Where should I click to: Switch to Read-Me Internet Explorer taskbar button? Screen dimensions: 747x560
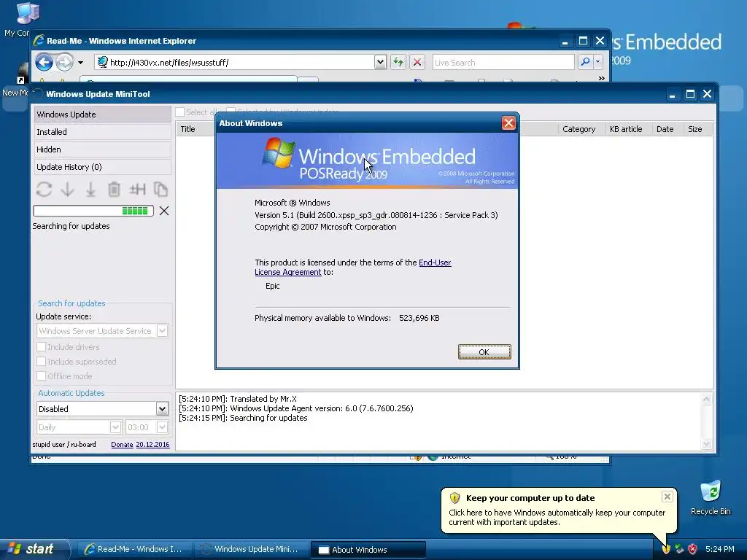[x=133, y=549]
